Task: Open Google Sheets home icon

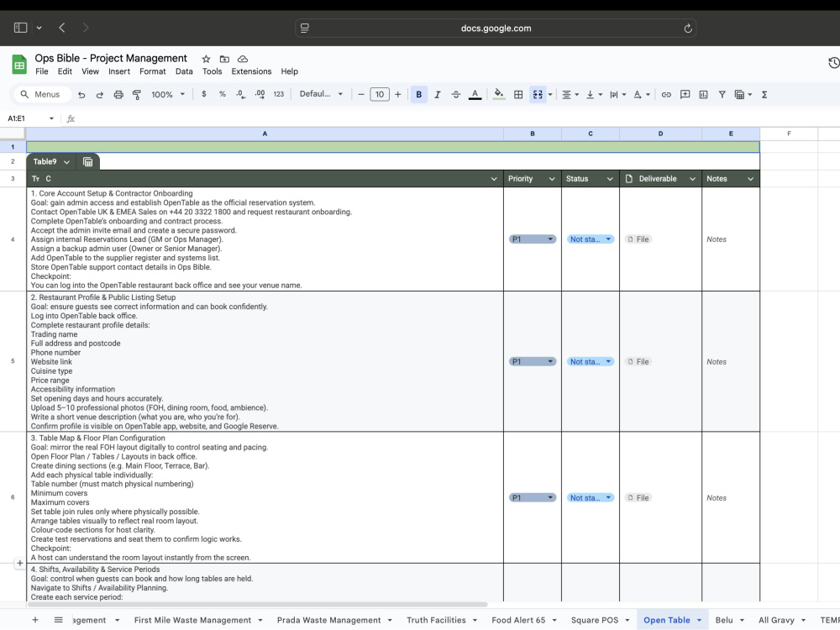Action: coord(19,65)
